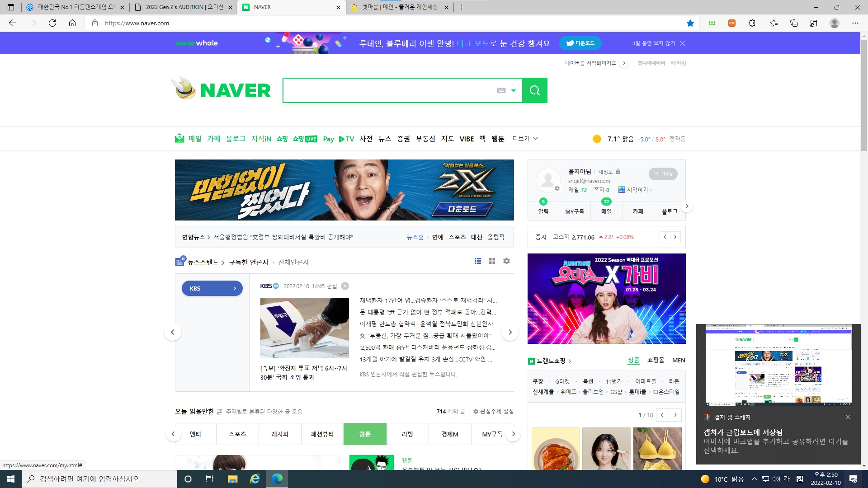
Task: Go to next trend shopping page arrow
Action: point(675,415)
